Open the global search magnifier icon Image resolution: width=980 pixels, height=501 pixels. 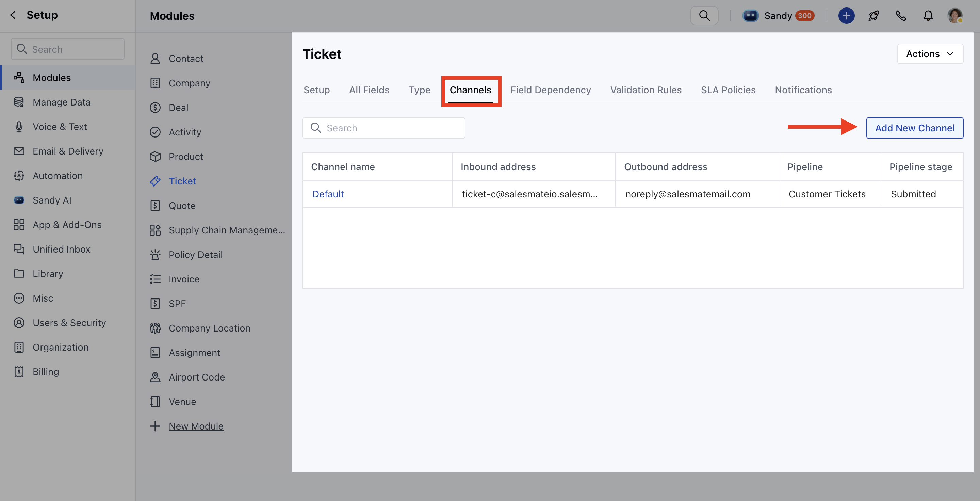(704, 16)
